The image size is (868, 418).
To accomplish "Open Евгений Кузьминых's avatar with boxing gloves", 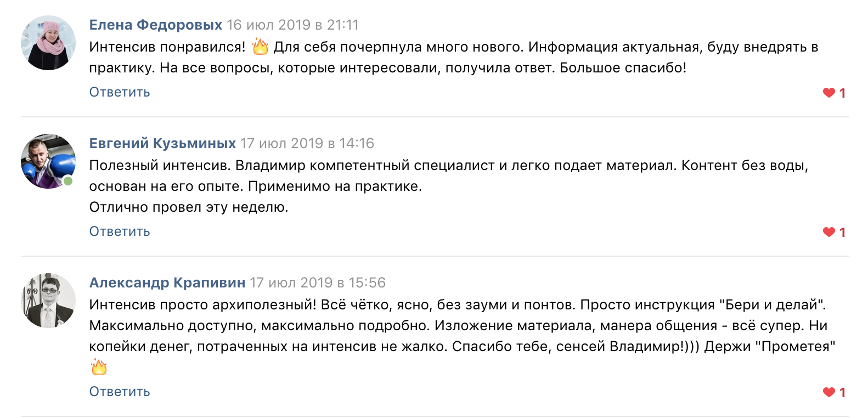I will (x=48, y=161).
